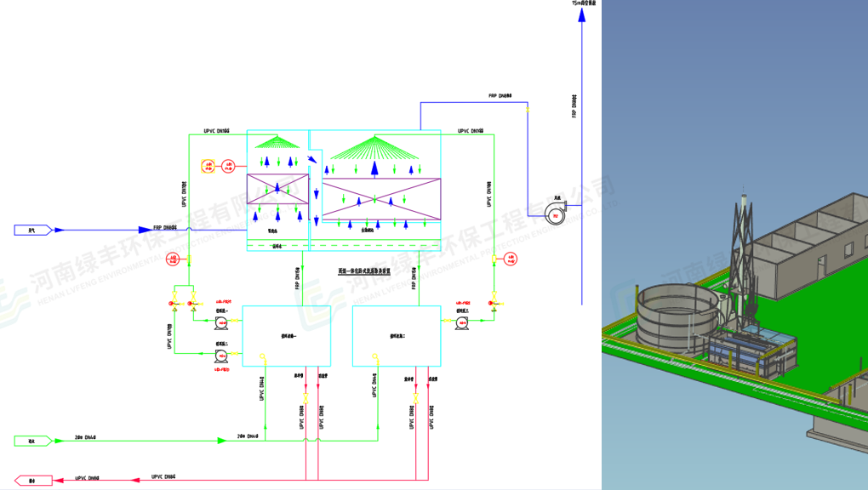This screenshot has width=868, height=490.
Task: Click the yellow valve below the left tank
Action: pyautogui.click(x=305, y=398)
